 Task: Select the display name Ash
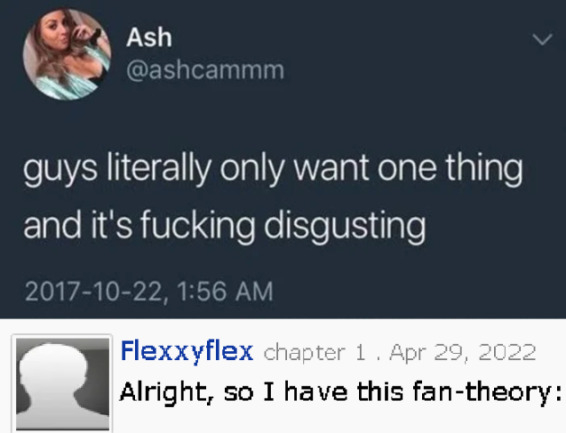coord(149,37)
